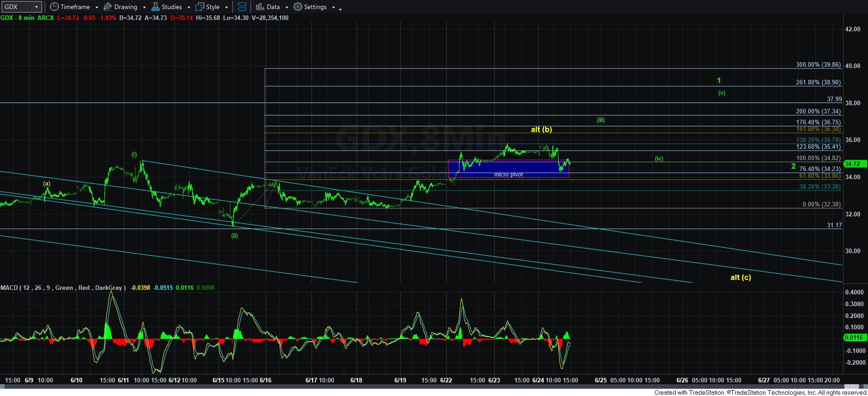The width and height of the screenshot is (868, 396).
Task: Click the ARCX exchange label
Action: point(45,18)
